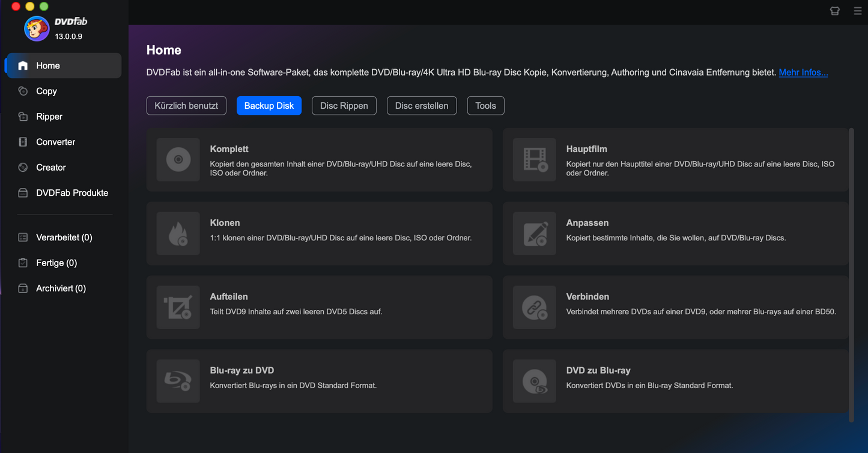Switch to the Kürzlich benutzt tab
Image resolution: width=868 pixels, height=453 pixels.
click(x=186, y=106)
